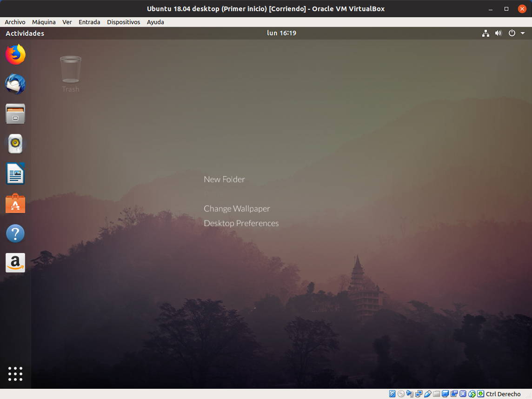The height and width of the screenshot is (399, 532).
Task: Click the VirtualBox USB status icon
Action: point(427,394)
